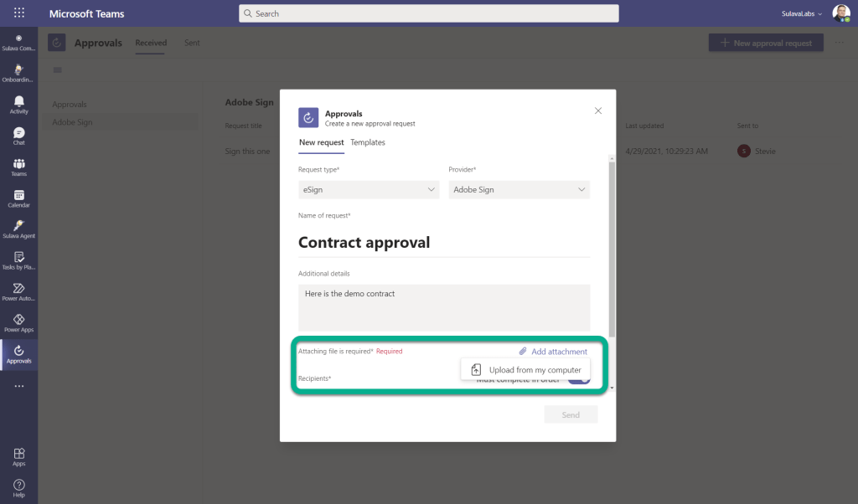858x504 pixels.
Task: Go to the Teams icon in sidebar
Action: (x=18, y=166)
